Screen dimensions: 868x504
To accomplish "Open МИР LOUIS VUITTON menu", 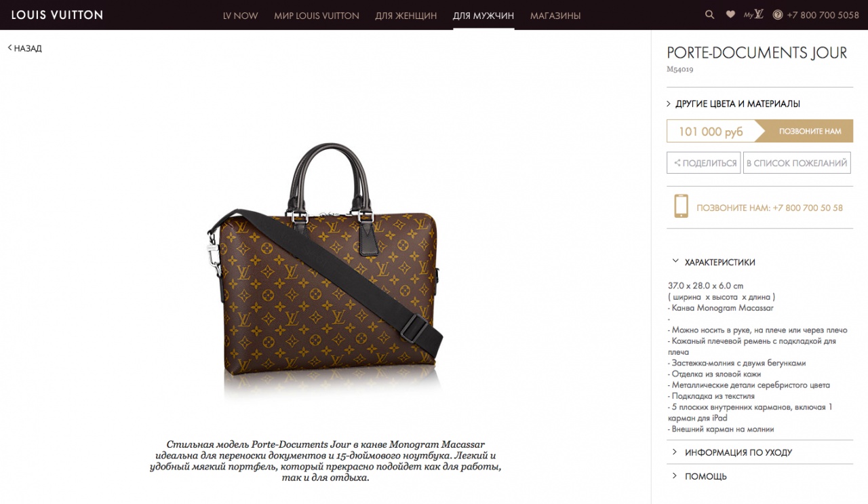I will [317, 15].
